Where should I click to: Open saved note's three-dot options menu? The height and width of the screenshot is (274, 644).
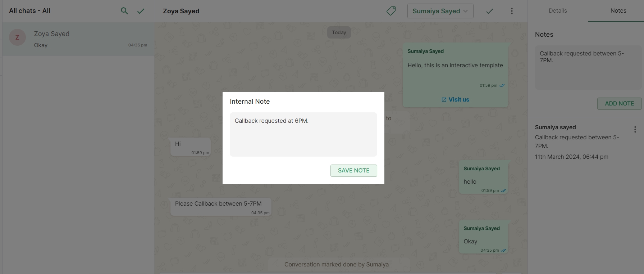pyautogui.click(x=635, y=129)
